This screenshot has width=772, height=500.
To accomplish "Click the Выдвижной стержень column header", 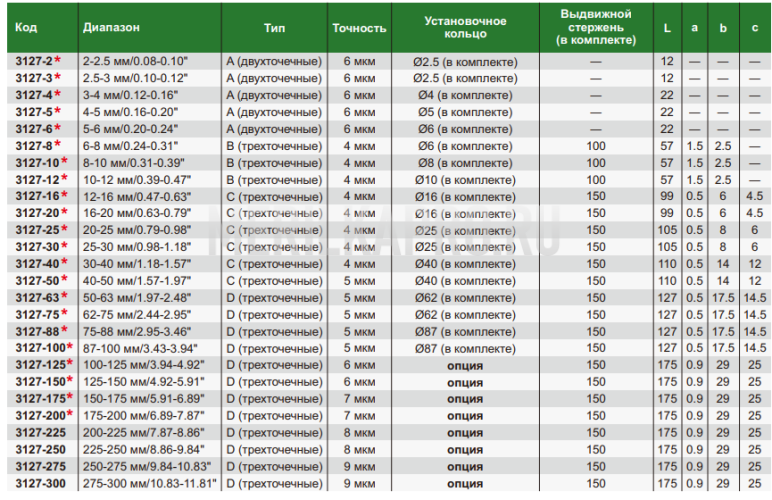I will pos(596,27).
